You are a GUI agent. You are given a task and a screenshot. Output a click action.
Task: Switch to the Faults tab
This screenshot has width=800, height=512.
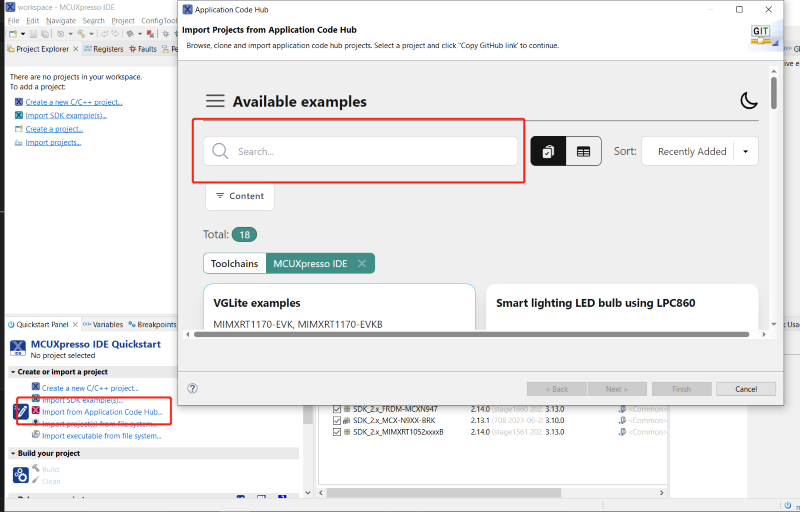tap(143, 48)
